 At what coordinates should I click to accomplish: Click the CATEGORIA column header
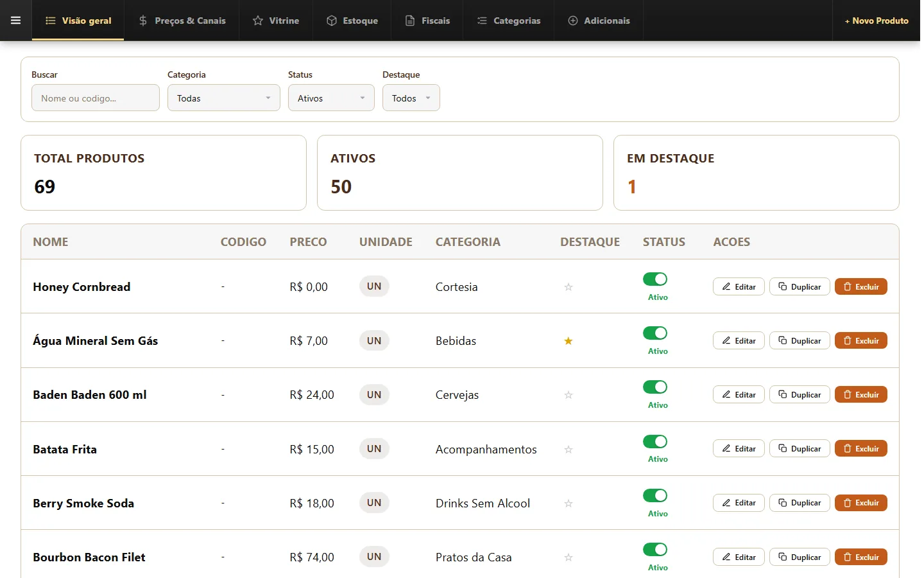coord(468,242)
